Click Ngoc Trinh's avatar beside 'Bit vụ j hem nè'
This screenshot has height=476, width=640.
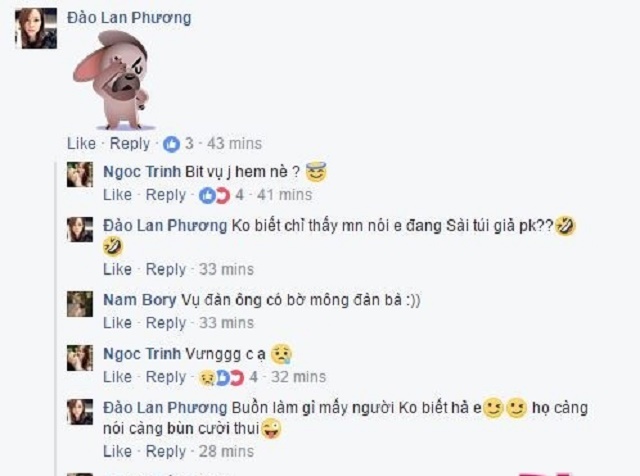80,174
